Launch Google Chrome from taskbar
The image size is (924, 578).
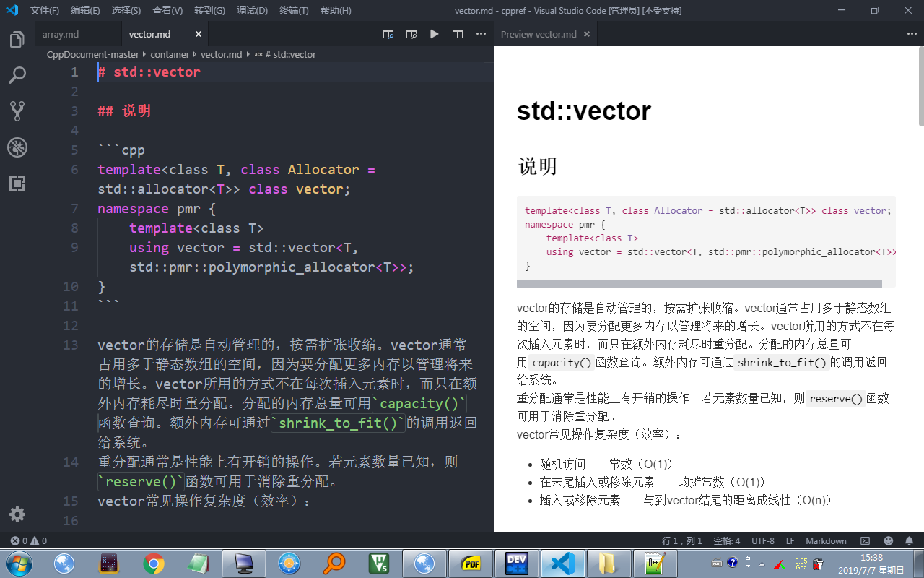(154, 563)
